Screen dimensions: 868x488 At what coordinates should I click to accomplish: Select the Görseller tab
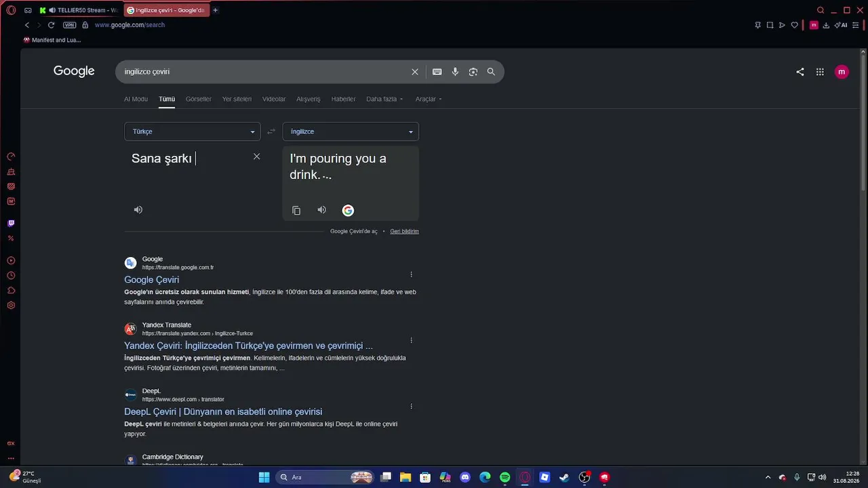(x=199, y=99)
